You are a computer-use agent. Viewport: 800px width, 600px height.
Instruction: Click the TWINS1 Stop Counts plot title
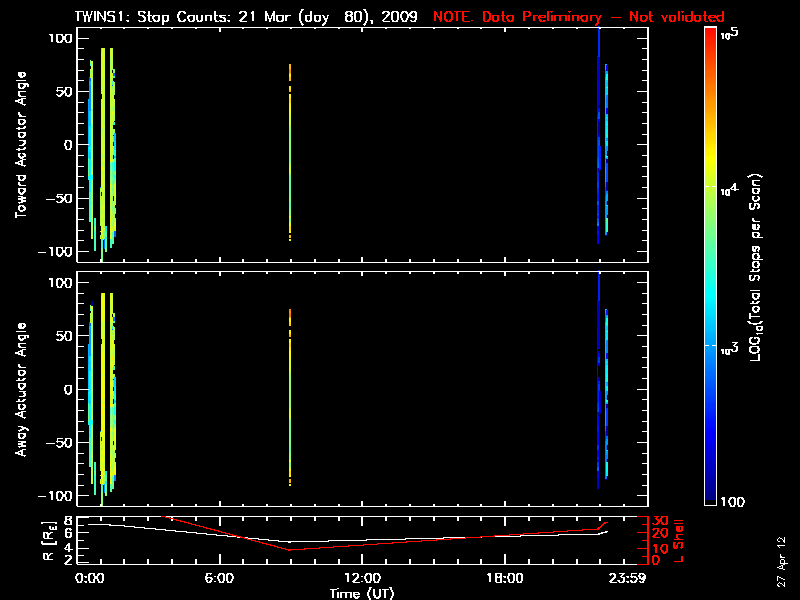tap(246, 17)
